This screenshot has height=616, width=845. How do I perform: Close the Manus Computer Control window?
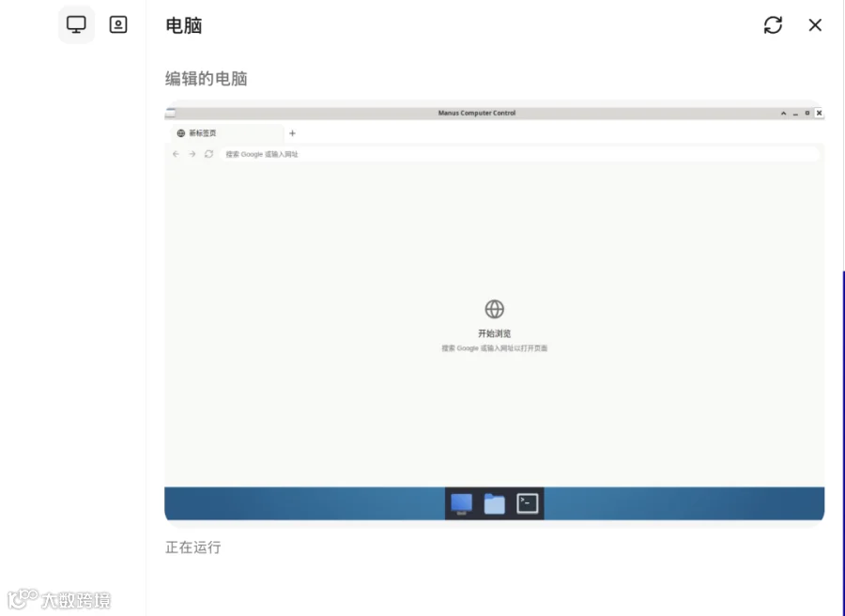point(819,114)
